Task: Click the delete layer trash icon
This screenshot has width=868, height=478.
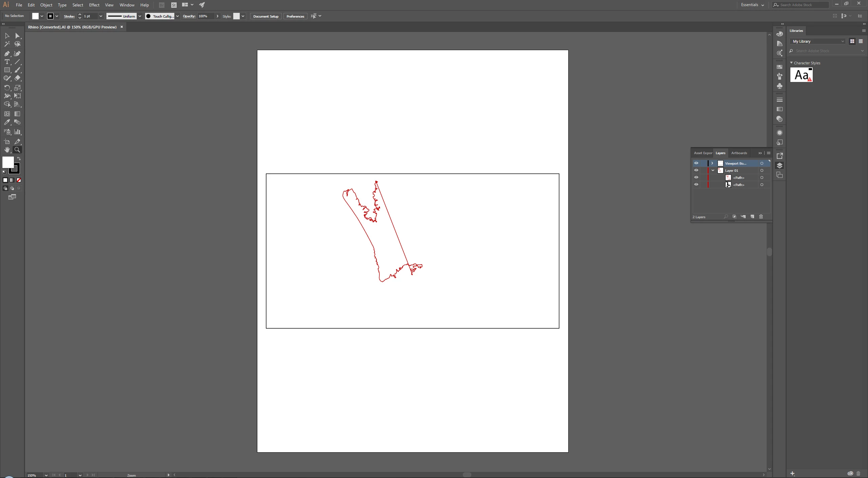Action: tap(761, 216)
